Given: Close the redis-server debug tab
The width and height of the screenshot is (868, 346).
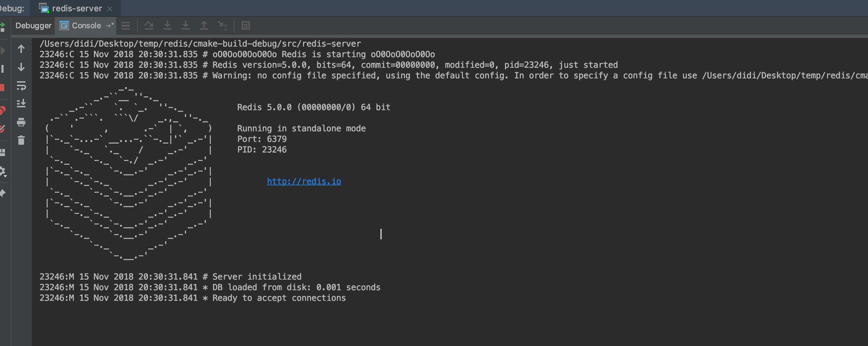Looking at the screenshot, I should pyautogui.click(x=110, y=9).
